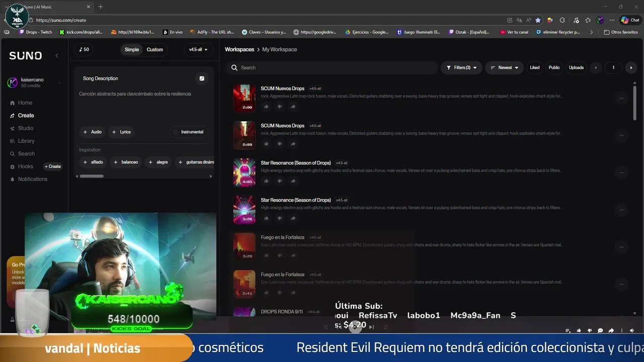Add audio with the + Audio button
Viewport: 644px width, 362px height.
click(x=93, y=132)
